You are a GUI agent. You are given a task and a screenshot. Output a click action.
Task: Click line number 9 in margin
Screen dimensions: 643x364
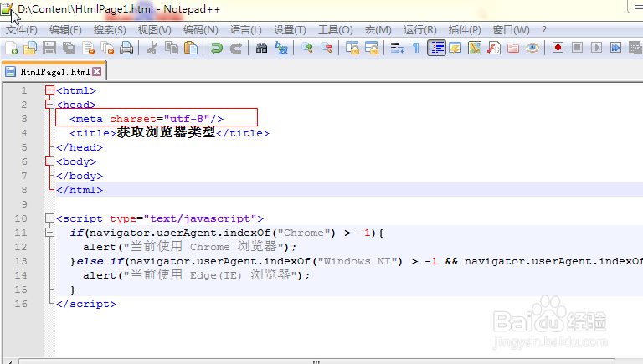[24, 204]
